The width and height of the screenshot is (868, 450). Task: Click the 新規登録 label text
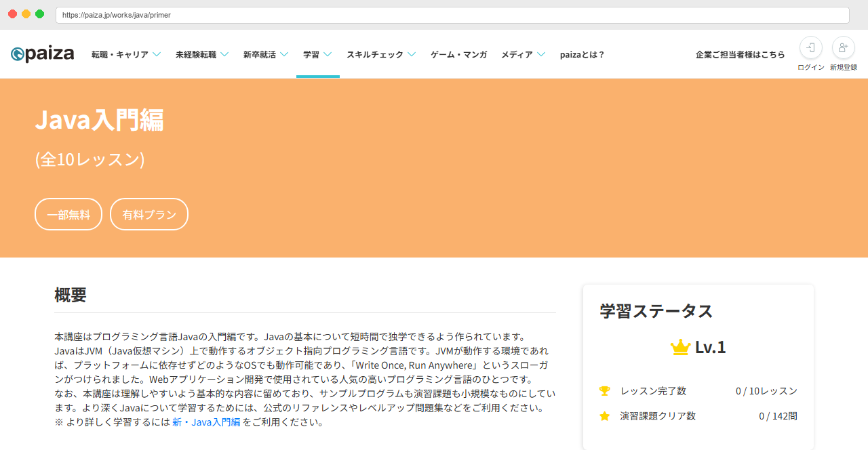click(x=844, y=67)
